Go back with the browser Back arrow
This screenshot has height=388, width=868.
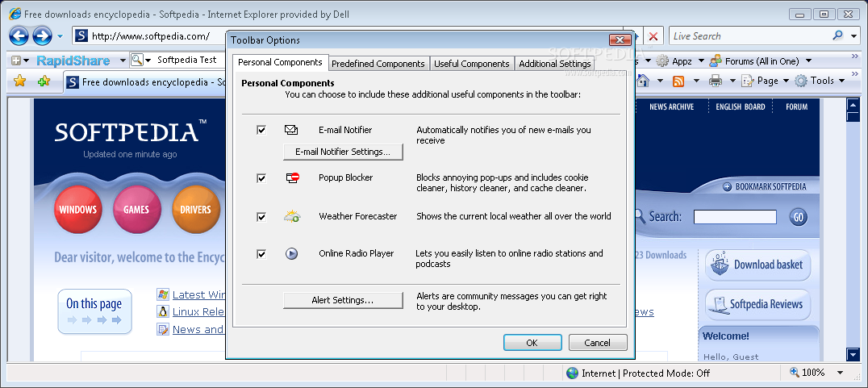point(19,36)
